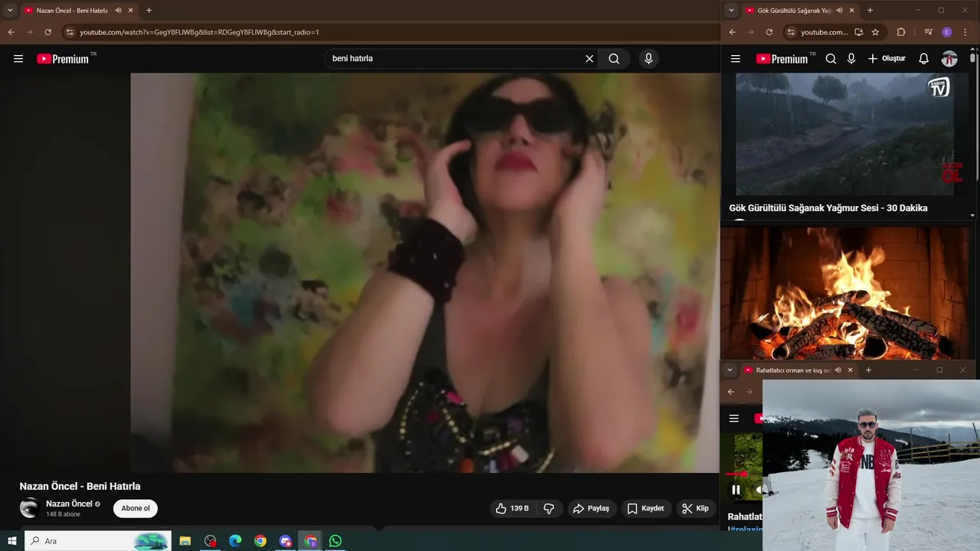This screenshot has height=551, width=980.
Task: Run search with the magnifier button, main window
Action: click(x=614, y=59)
